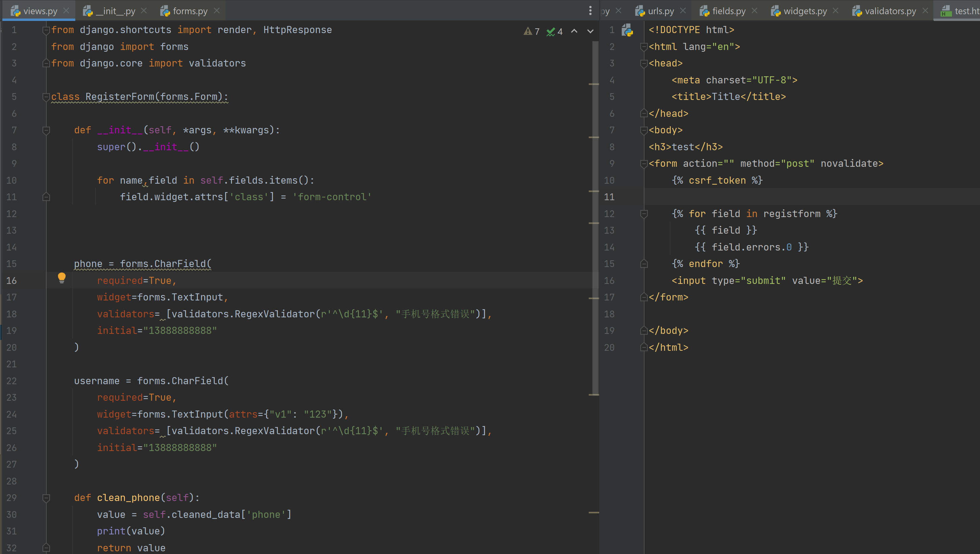Screen dimensions: 980x554
Task: Close the views.py tab
Action: click(66, 11)
